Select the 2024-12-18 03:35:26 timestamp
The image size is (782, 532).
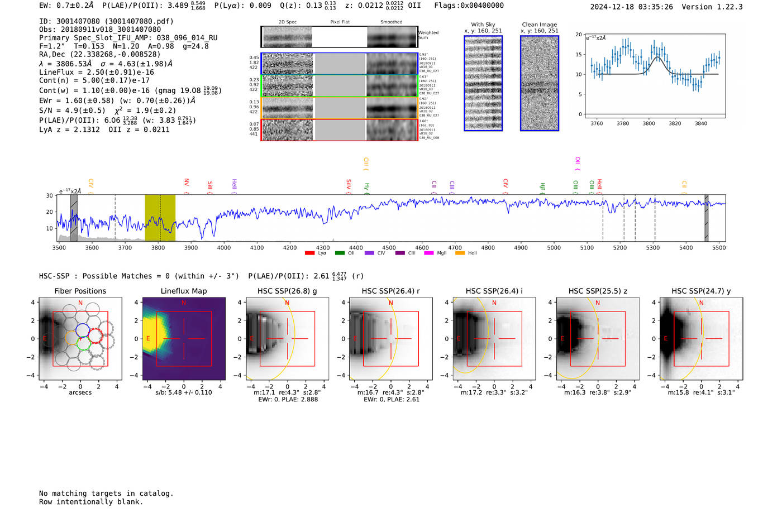(x=632, y=7)
